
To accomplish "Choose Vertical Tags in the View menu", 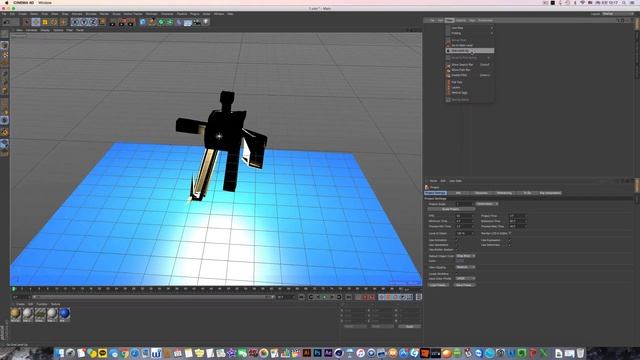I will [469, 93].
